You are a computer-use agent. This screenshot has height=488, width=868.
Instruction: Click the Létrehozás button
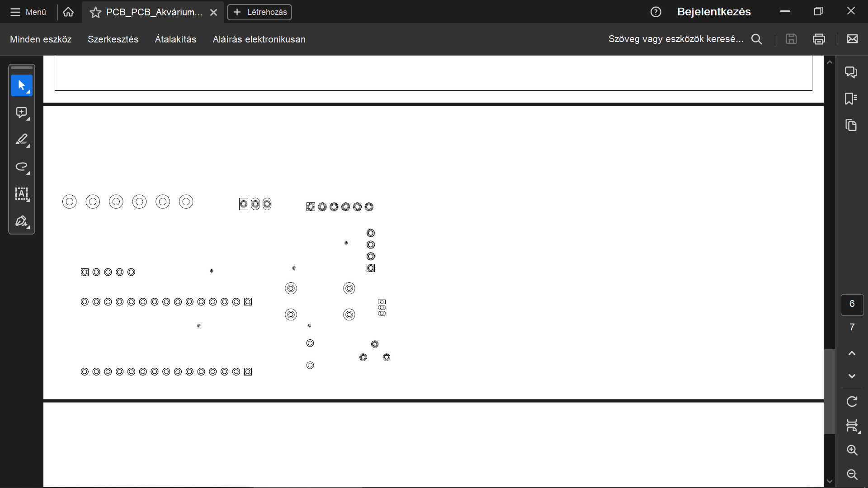click(259, 12)
